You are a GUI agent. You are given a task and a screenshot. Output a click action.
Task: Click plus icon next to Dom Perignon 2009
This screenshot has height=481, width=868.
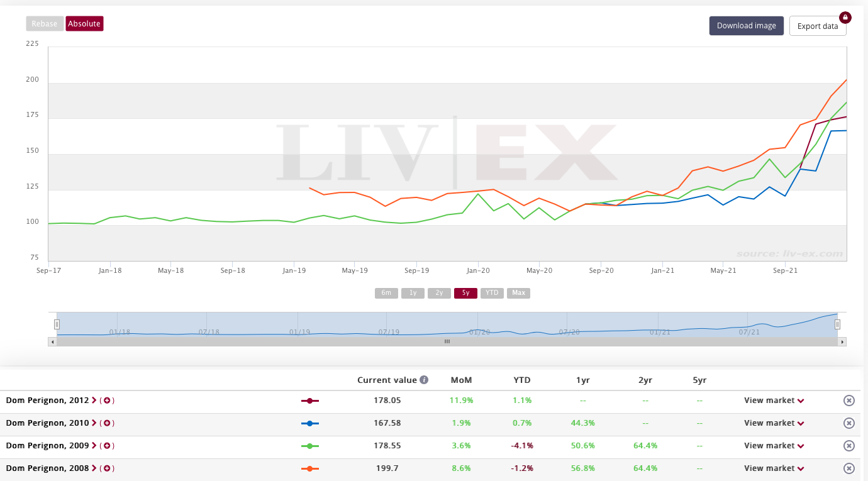point(107,446)
